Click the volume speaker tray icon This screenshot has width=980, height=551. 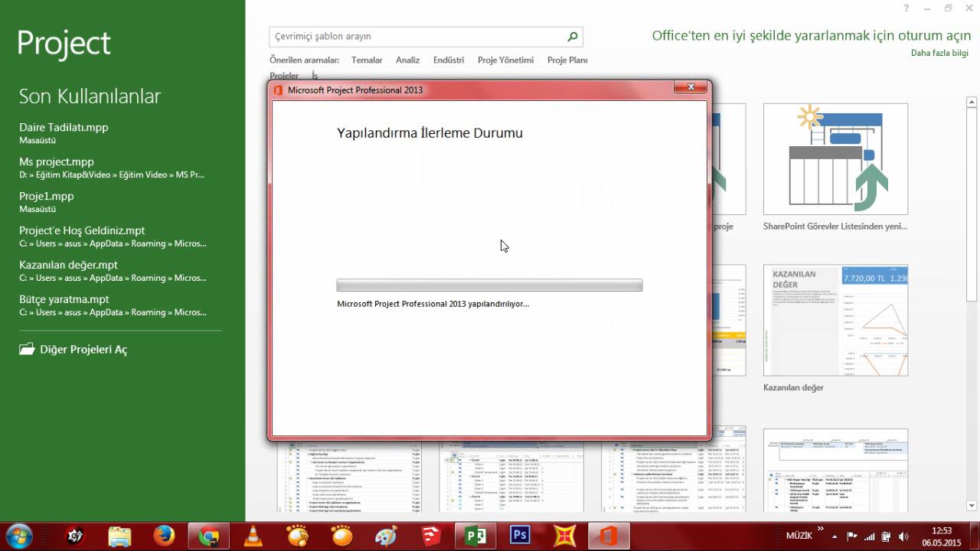(903, 536)
